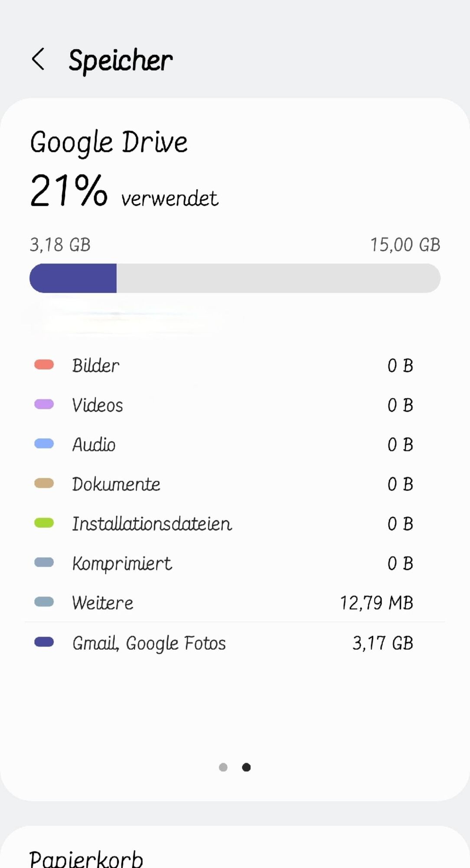470x868 pixels.
Task: Open the Dokumente storage category
Action: (x=235, y=483)
